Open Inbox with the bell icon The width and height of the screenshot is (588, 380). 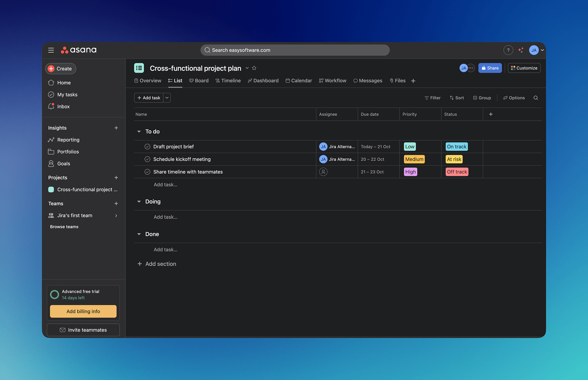point(51,106)
